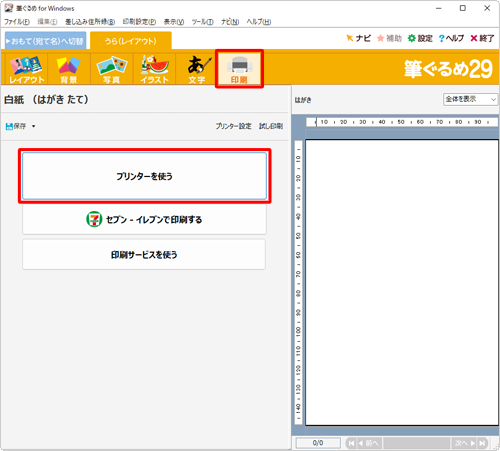The height and width of the screenshot is (451, 500).
Task: Click the ナビ navigation icon
Action: pos(358,38)
